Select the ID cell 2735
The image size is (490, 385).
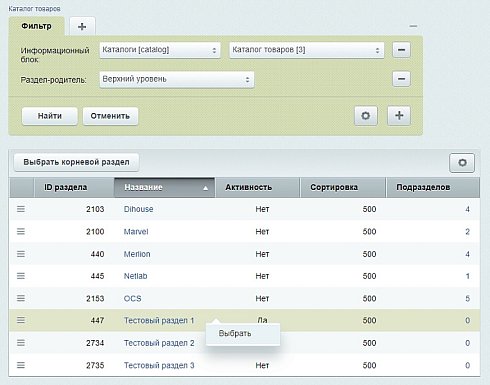point(95,365)
